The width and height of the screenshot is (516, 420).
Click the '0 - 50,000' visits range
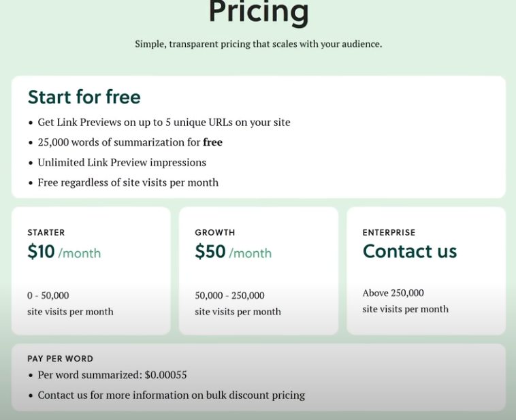tap(48, 295)
